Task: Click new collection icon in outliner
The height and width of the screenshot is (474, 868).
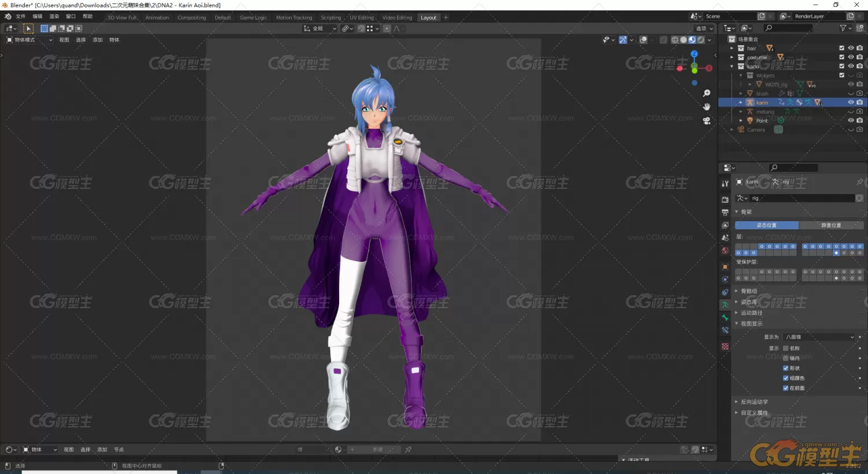Action: point(860,28)
